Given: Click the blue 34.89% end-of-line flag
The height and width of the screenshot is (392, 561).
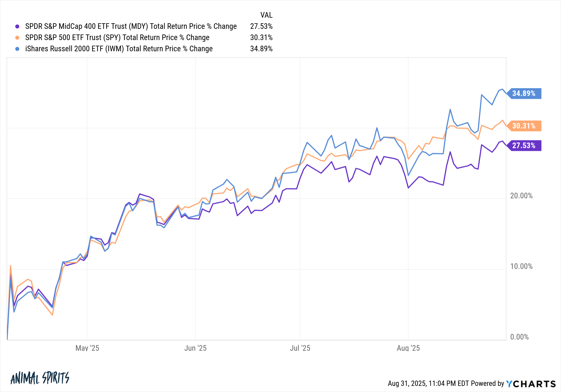Looking at the screenshot, I should point(524,94).
